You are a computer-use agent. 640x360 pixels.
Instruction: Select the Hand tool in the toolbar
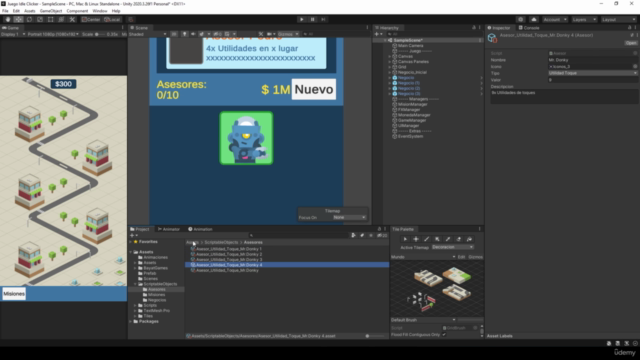[8, 20]
